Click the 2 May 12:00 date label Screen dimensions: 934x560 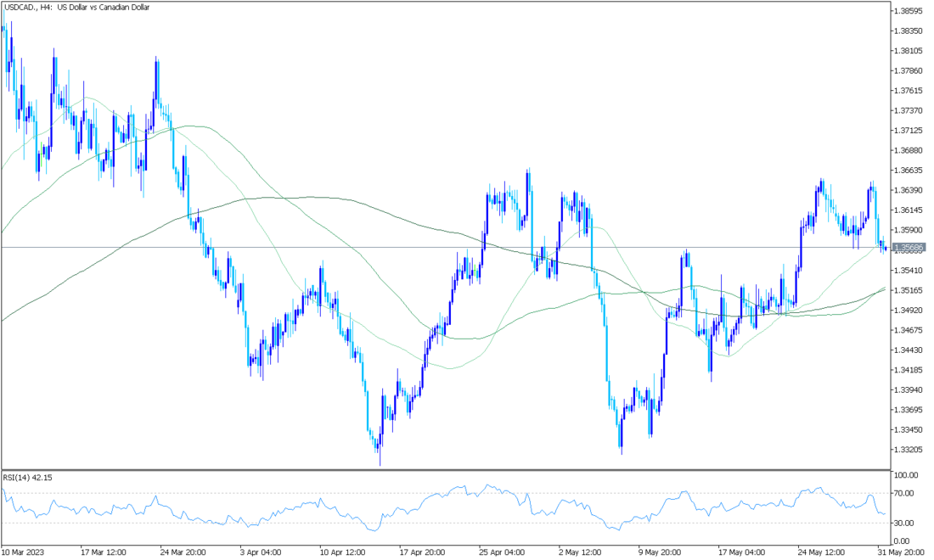tap(582, 552)
